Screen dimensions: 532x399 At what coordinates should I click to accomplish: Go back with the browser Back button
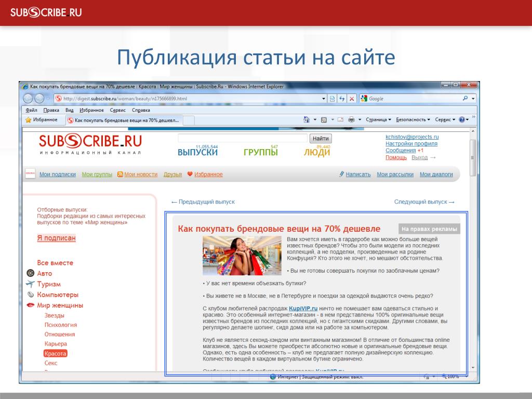(28, 98)
